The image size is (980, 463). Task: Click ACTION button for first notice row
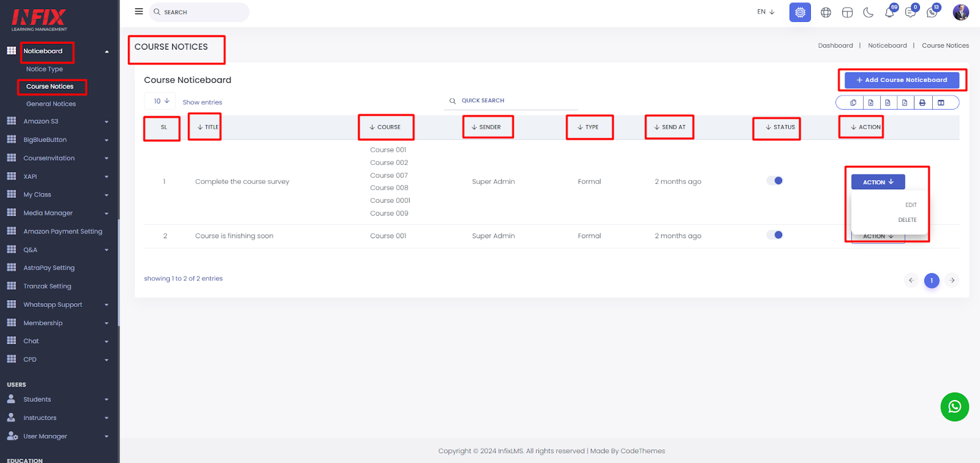pyautogui.click(x=878, y=182)
